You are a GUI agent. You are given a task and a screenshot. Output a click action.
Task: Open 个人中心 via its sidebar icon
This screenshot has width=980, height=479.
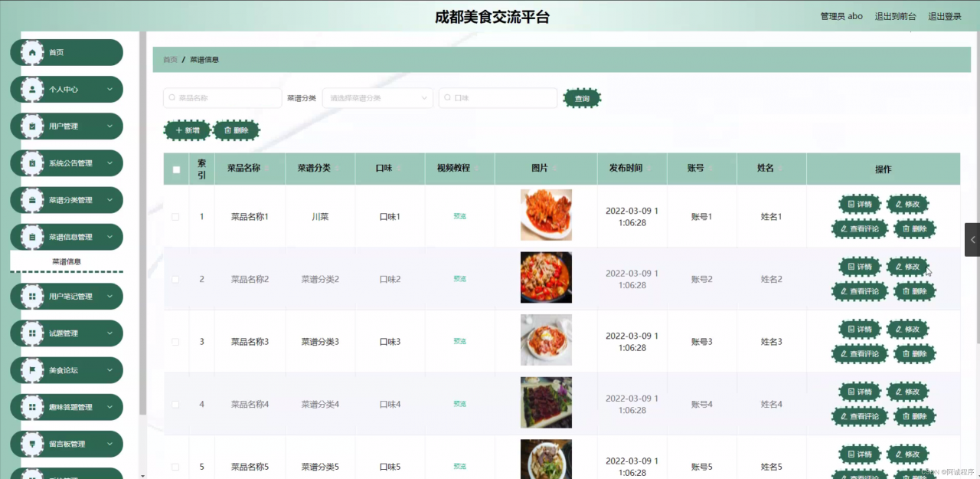click(x=32, y=89)
